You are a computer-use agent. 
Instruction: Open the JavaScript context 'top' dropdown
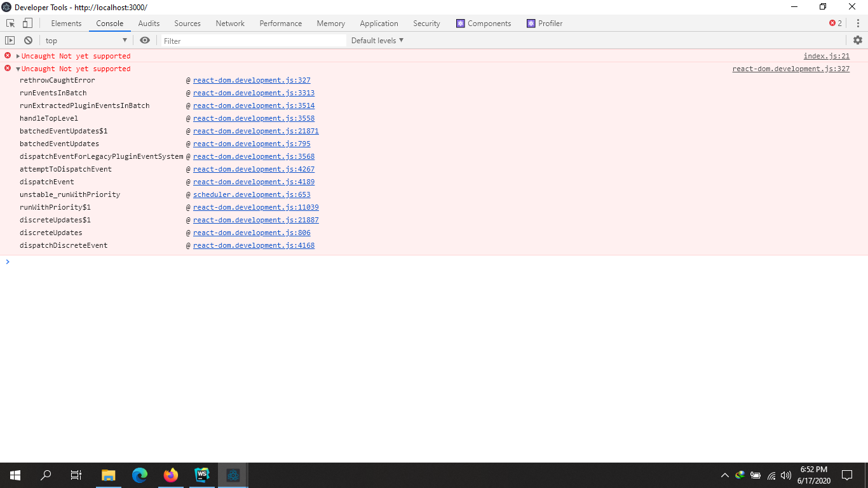pyautogui.click(x=86, y=40)
